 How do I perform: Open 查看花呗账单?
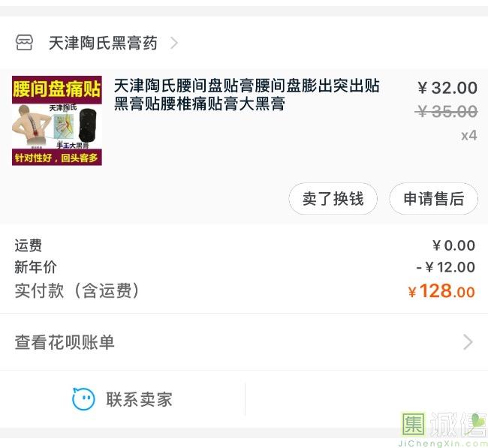pyautogui.click(x=244, y=342)
